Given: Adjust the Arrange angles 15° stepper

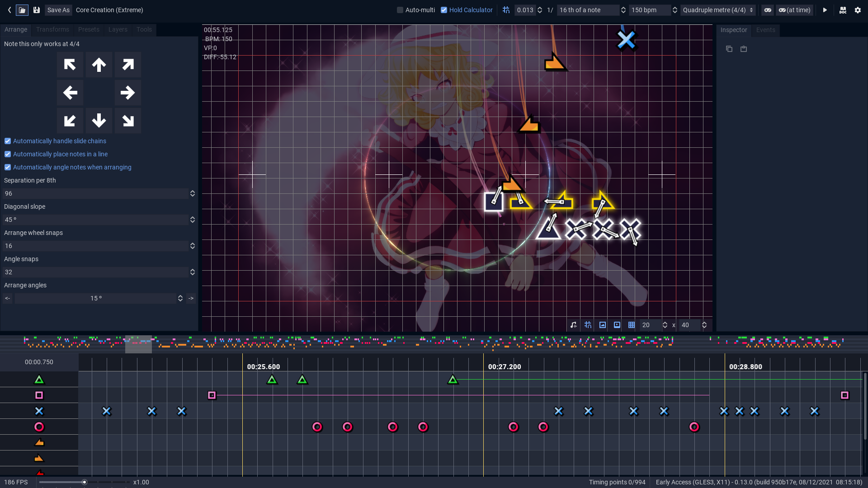Looking at the screenshot, I should (180, 298).
